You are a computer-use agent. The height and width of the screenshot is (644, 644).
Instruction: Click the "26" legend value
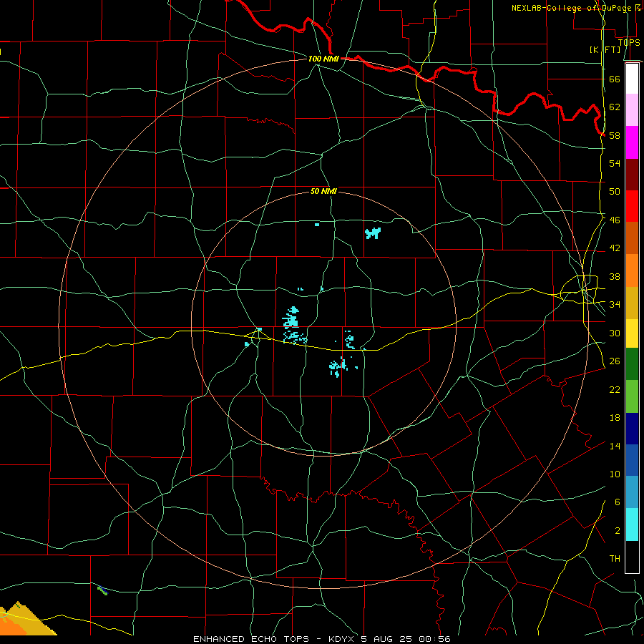[x=615, y=361]
